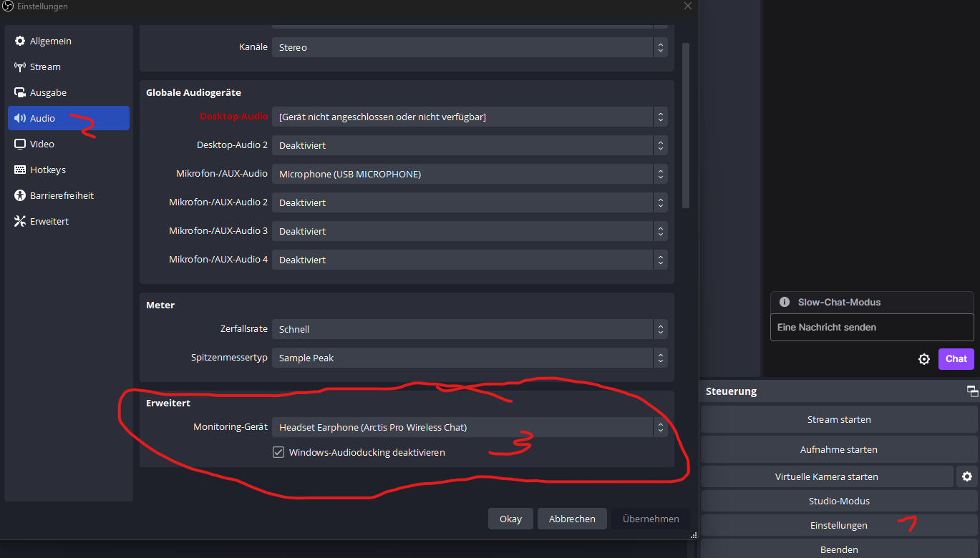Click the Stream starten button
The image size is (980, 558).
[x=838, y=420]
